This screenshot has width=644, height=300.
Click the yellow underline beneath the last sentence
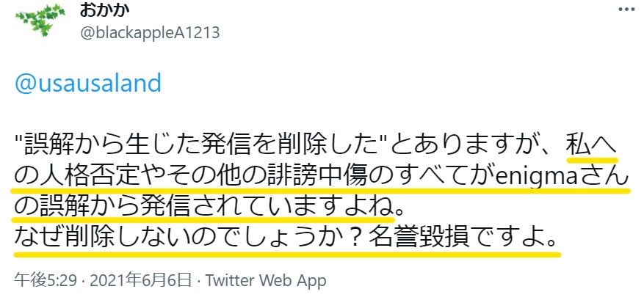288,255
